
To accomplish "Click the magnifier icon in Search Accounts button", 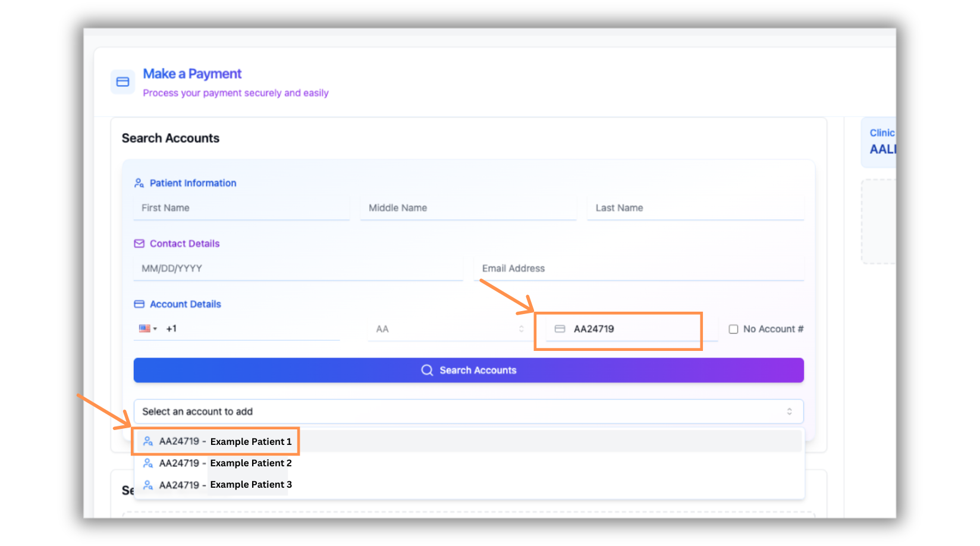I will [427, 371].
